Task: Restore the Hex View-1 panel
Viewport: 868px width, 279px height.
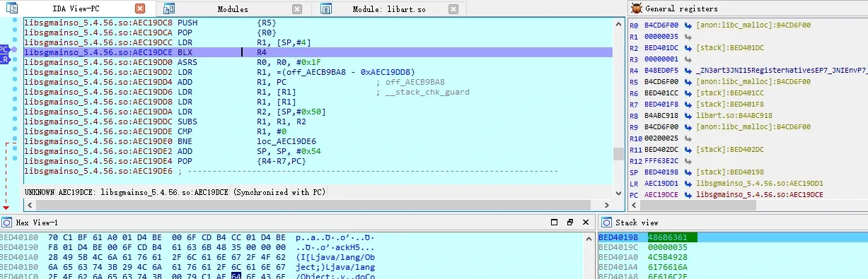Action: pos(570,222)
